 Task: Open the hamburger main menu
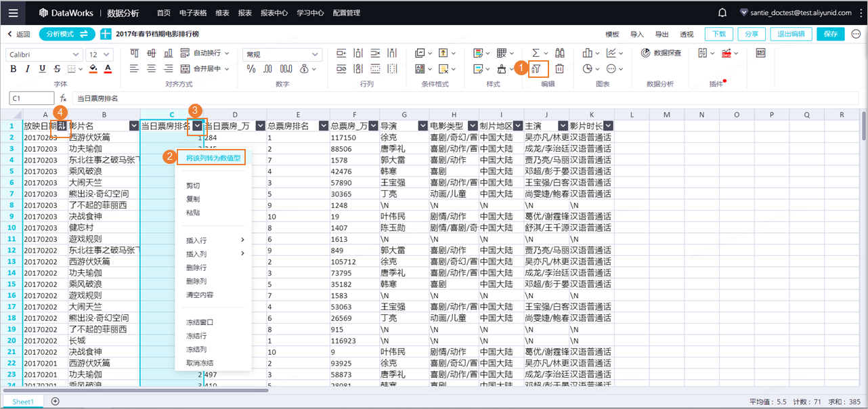click(14, 12)
